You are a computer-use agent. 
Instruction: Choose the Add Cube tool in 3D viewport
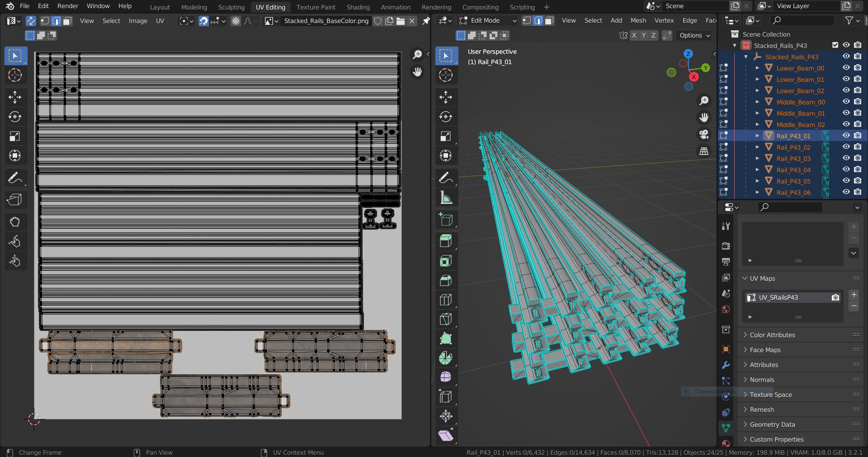point(446,220)
